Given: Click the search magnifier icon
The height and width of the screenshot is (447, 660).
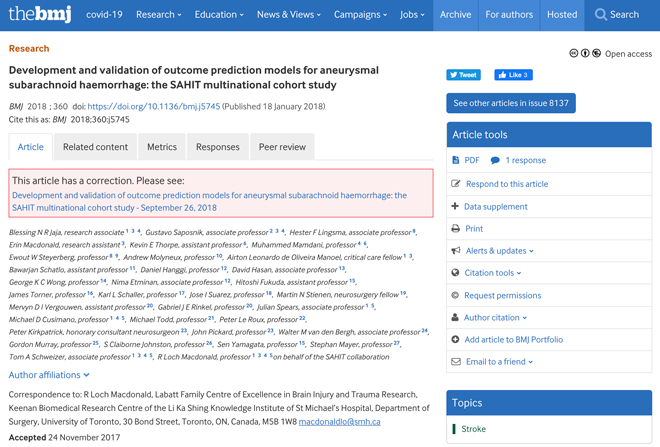Looking at the screenshot, I should (600, 15).
